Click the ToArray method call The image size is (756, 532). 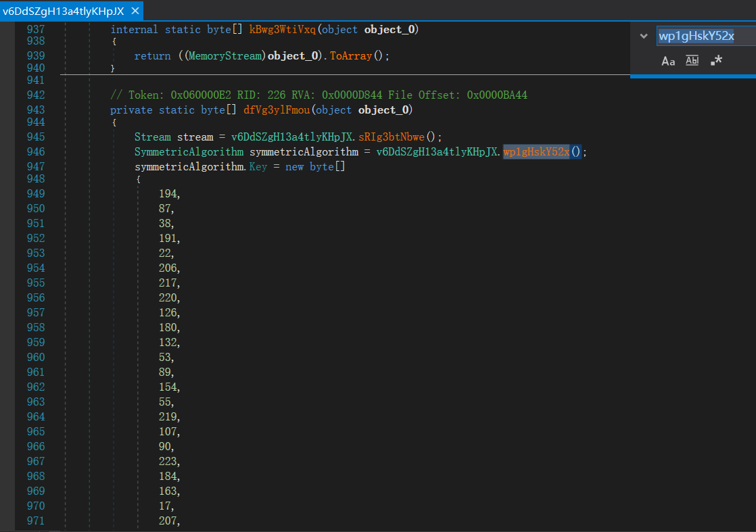pyautogui.click(x=351, y=56)
